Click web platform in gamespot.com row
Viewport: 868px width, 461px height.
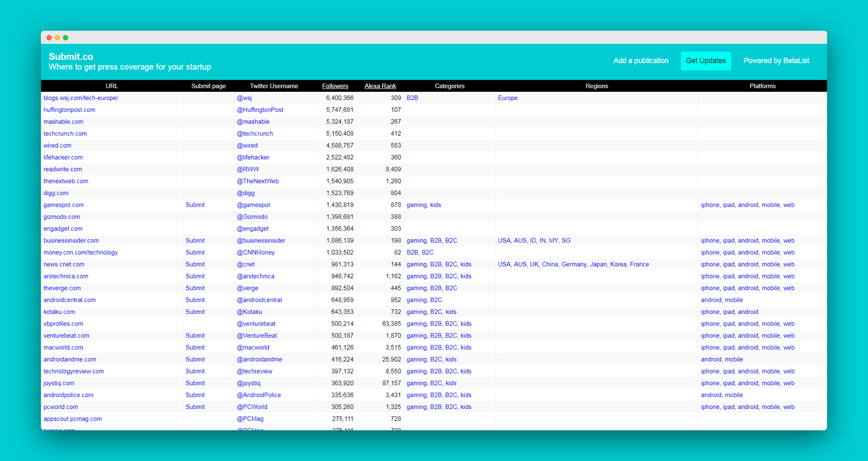(x=789, y=205)
